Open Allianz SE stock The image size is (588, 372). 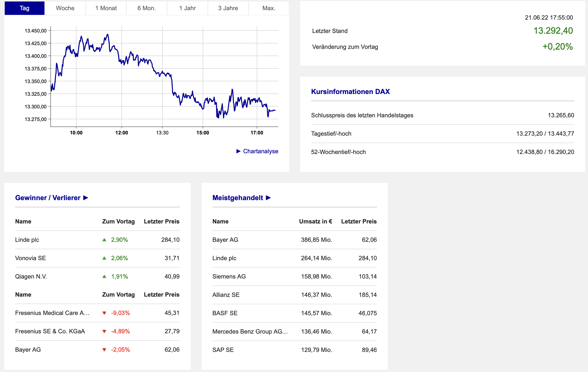(x=226, y=295)
